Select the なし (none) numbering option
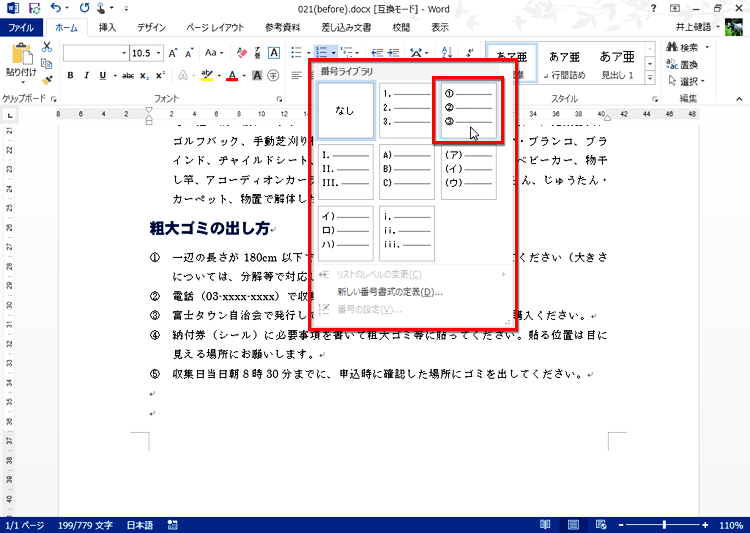Viewport: 750px width, 533px height. [x=345, y=111]
